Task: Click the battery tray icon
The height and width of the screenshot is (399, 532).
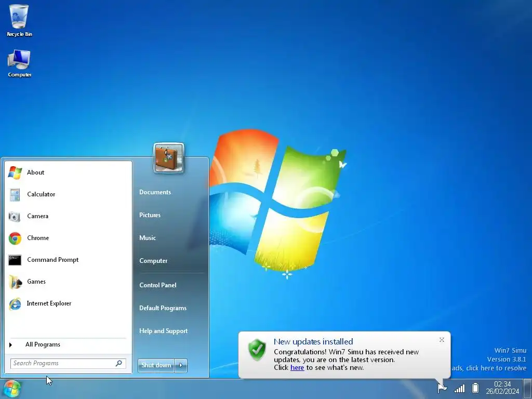Action: (x=475, y=388)
